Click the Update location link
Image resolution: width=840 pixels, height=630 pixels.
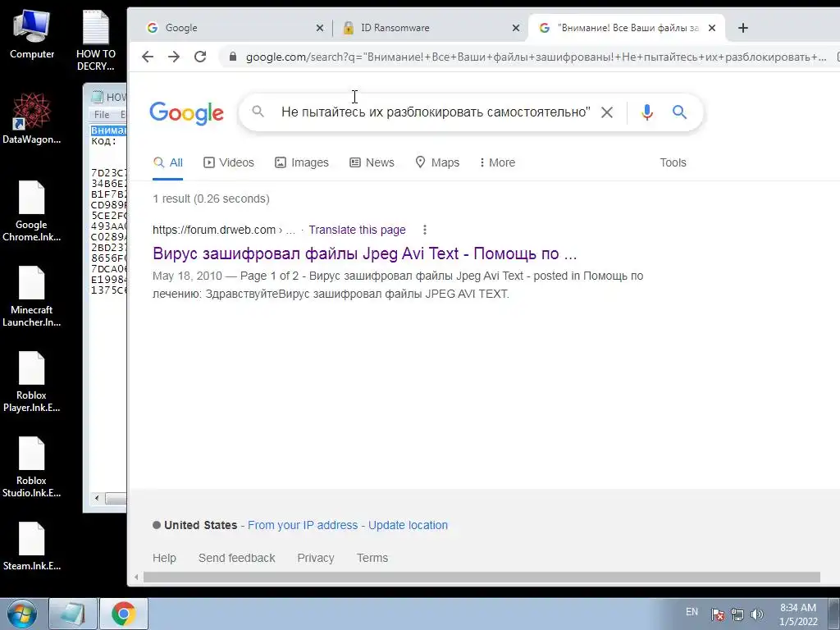408,525
